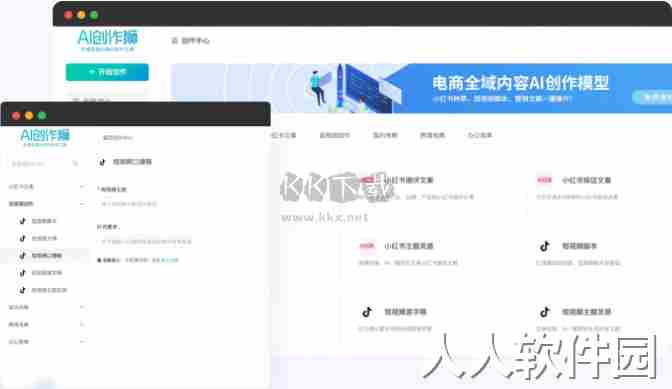Click the TikTok icon of the 短视频字幕 card
672x389 pixels.
click(367, 312)
